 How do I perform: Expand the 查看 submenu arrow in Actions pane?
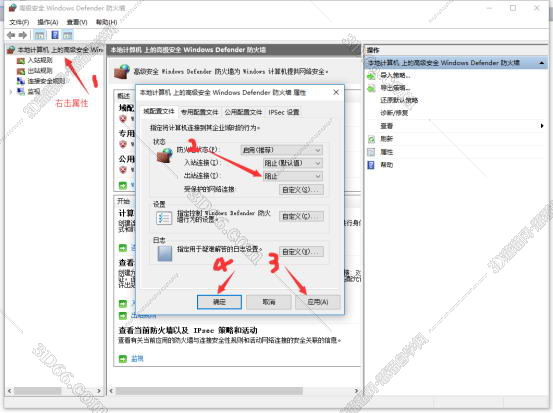[542, 126]
